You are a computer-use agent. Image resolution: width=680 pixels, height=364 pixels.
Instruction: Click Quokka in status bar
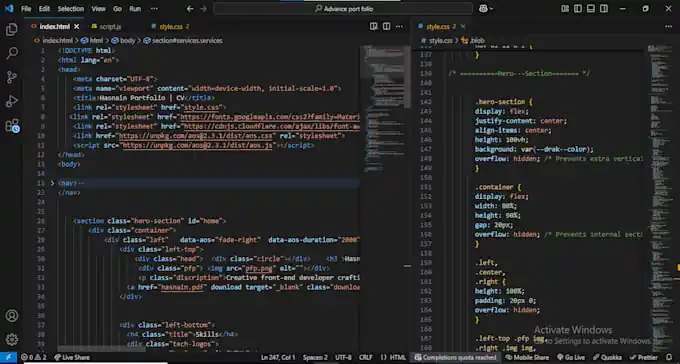point(608,357)
